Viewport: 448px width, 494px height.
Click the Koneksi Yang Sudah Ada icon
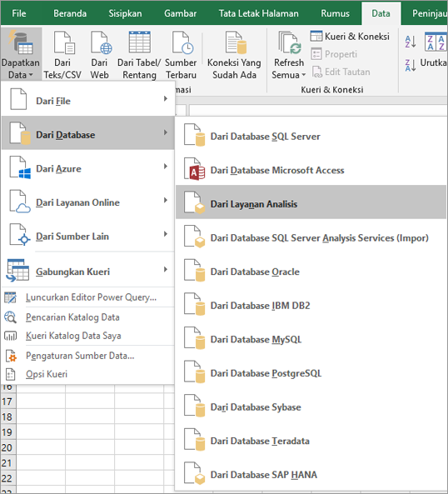tap(236, 42)
